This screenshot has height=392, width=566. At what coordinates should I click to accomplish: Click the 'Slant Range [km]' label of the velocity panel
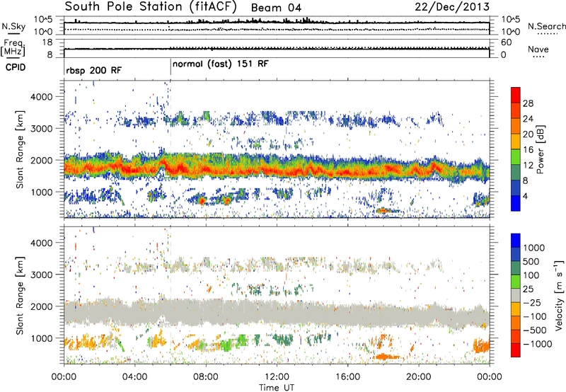click(x=20, y=296)
